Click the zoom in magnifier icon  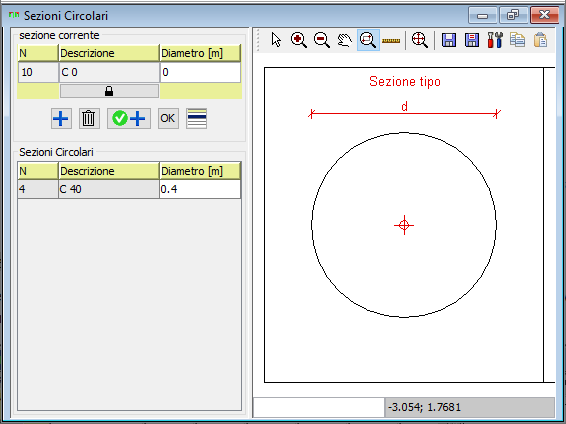pos(299,40)
